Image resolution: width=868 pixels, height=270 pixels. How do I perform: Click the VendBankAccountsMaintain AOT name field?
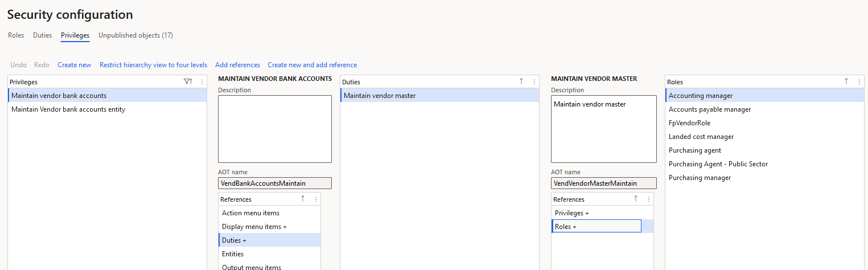pyautogui.click(x=275, y=183)
